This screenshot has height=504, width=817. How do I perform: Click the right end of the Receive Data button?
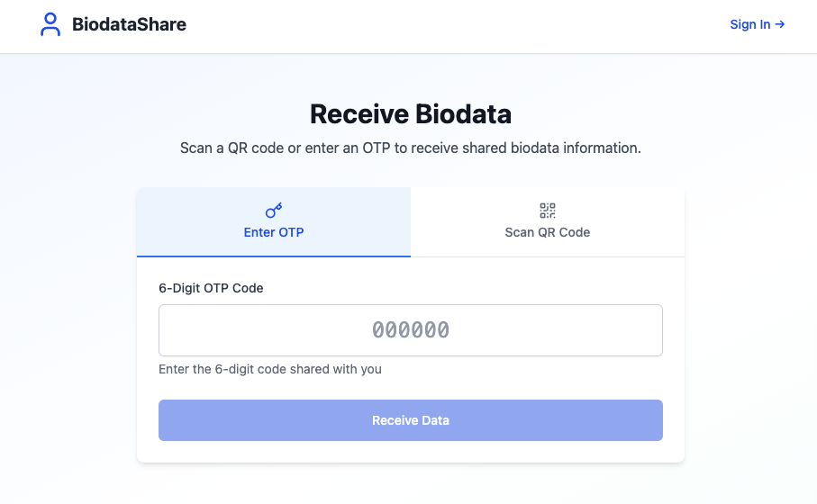click(x=650, y=420)
